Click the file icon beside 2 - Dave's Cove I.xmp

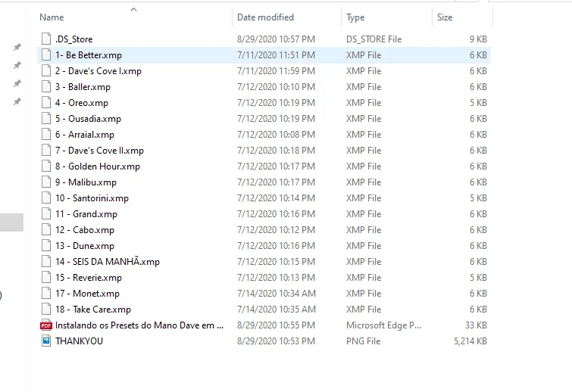click(46, 70)
